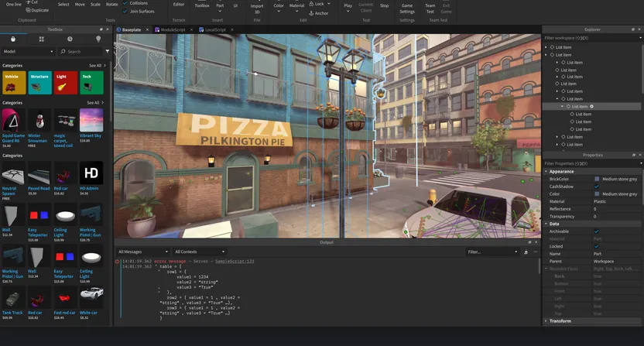Pick the Fast red car model
Image resolution: width=644 pixels, height=346 pixels.
click(x=65, y=297)
